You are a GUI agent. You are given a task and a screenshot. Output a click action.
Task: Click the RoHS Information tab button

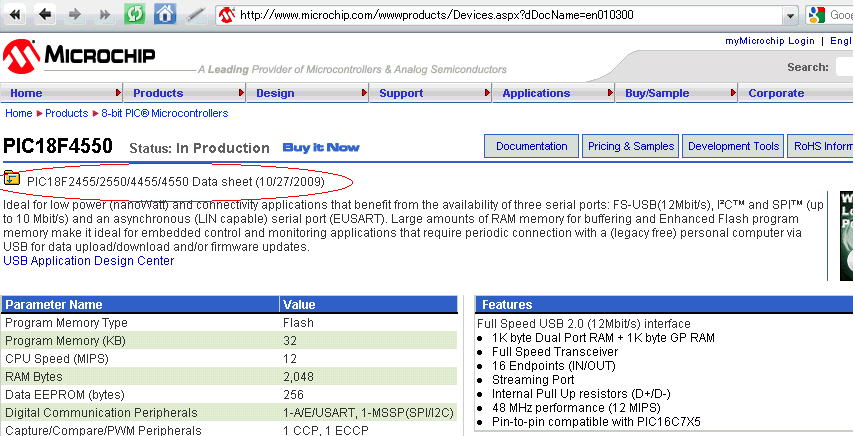click(821, 146)
